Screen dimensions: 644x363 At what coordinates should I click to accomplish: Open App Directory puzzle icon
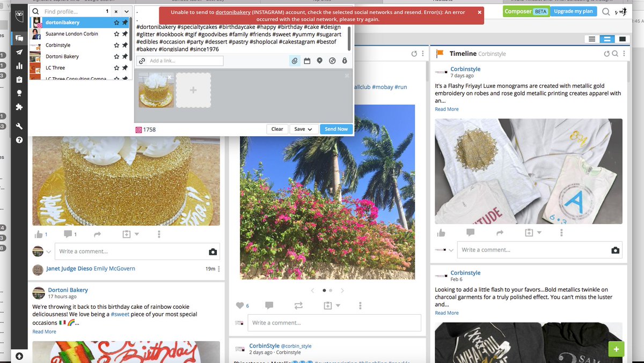[19, 107]
